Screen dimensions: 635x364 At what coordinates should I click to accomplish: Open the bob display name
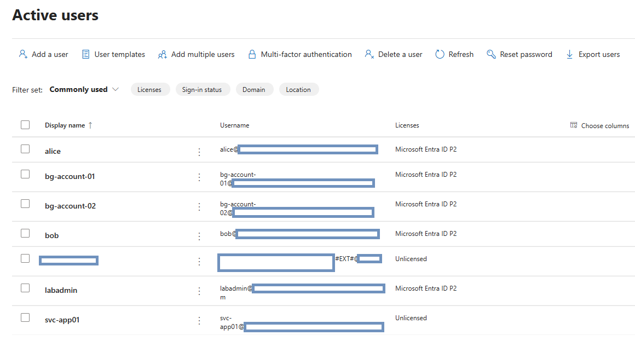pos(51,236)
